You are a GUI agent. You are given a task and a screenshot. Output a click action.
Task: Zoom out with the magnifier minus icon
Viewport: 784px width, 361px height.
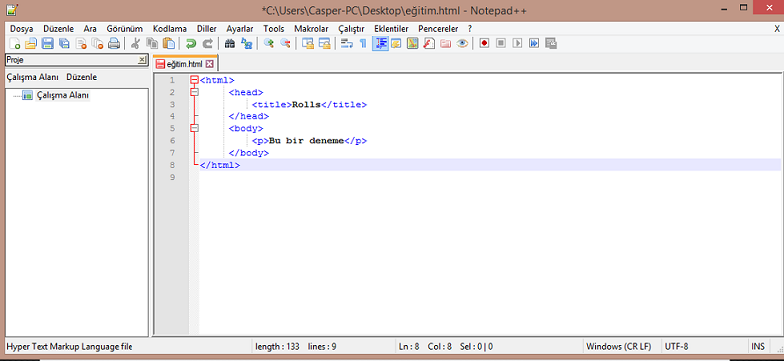click(x=285, y=44)
